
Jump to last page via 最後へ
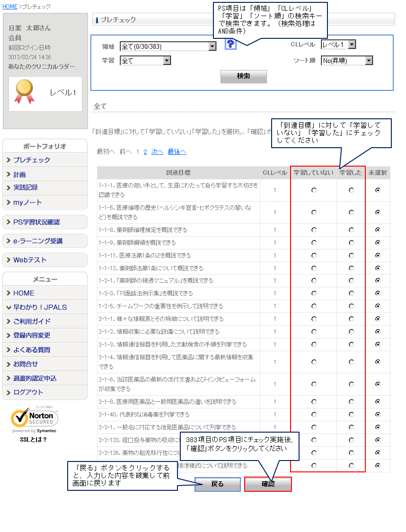tap(177, 152)
